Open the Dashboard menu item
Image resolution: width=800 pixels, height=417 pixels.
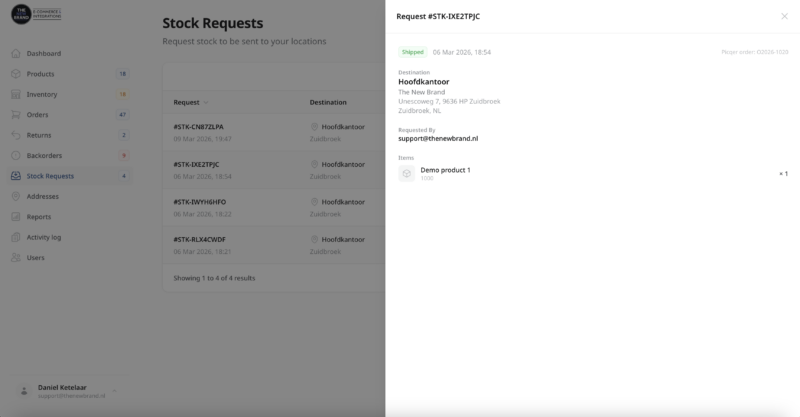click(69, 53)
